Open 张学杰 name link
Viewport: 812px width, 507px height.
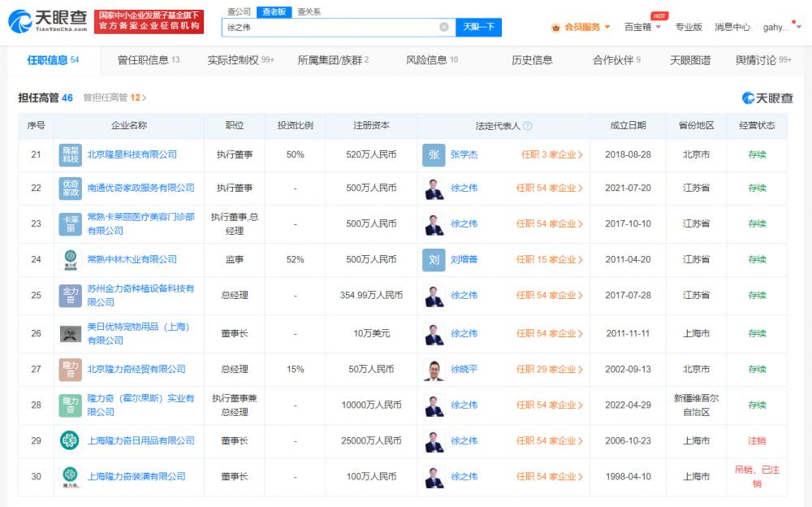[464, 155]
